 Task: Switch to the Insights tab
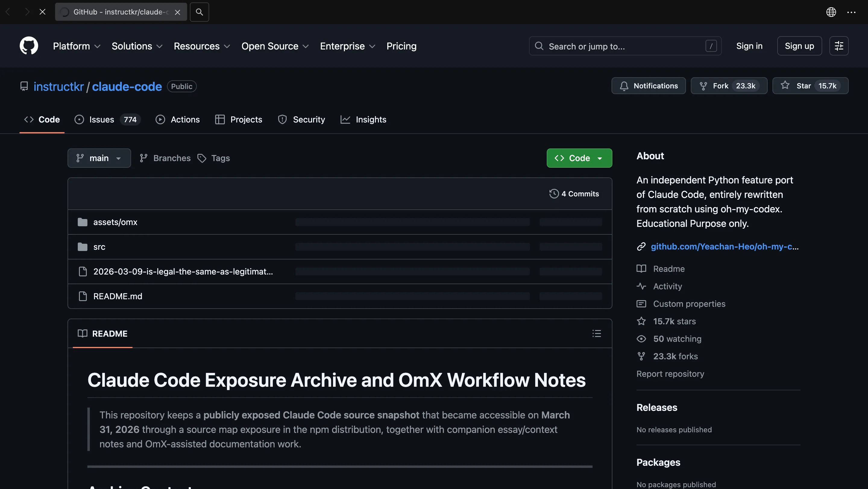coord(363,119)
